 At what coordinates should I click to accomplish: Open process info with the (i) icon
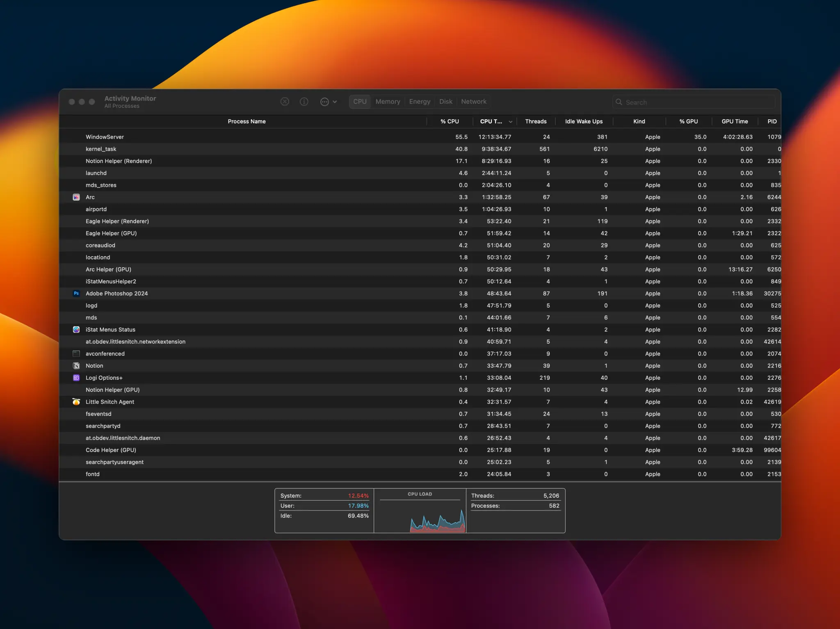304,101
